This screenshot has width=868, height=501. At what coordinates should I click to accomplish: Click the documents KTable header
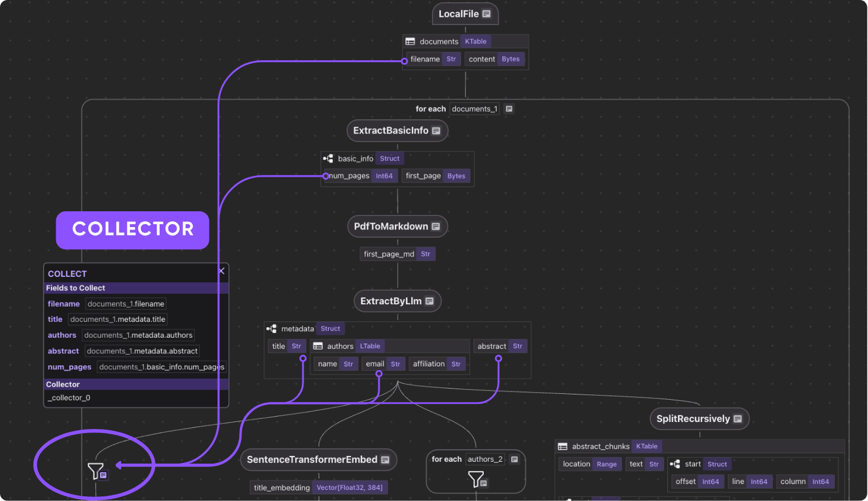tap(447, 42)
